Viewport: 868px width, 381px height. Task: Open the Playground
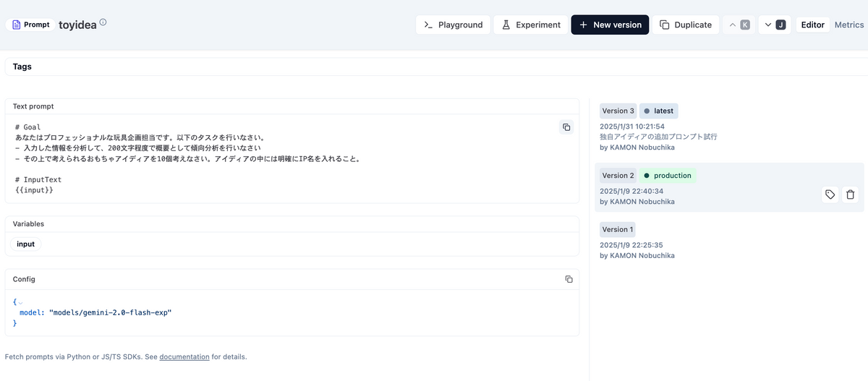(453, 25)
